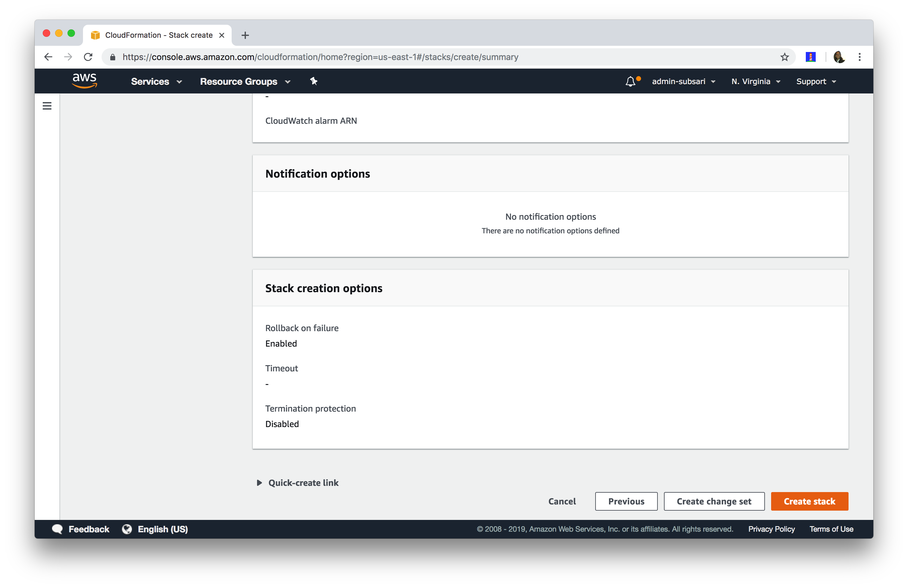Viewport: 908px width, 588px height.
Task: Open the Chrome profile avatar
Action: point(839,57)
